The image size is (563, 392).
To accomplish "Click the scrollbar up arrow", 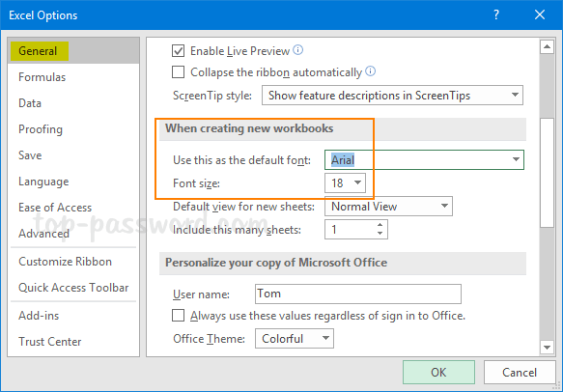I will (x=547, y=46).
